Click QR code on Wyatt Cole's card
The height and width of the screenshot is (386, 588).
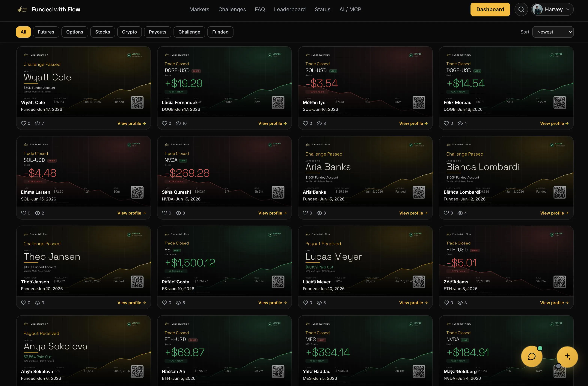pyautogui.click(x=137, y=102)
